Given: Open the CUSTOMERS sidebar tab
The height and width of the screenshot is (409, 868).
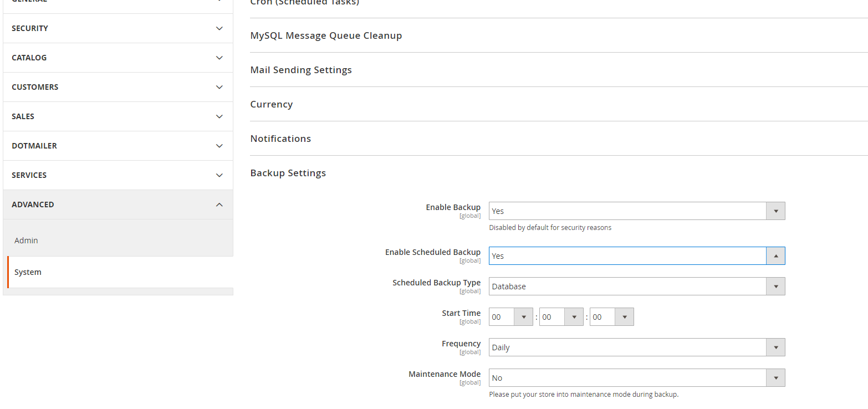Looking at the screenshot, I should click(118, 87).
